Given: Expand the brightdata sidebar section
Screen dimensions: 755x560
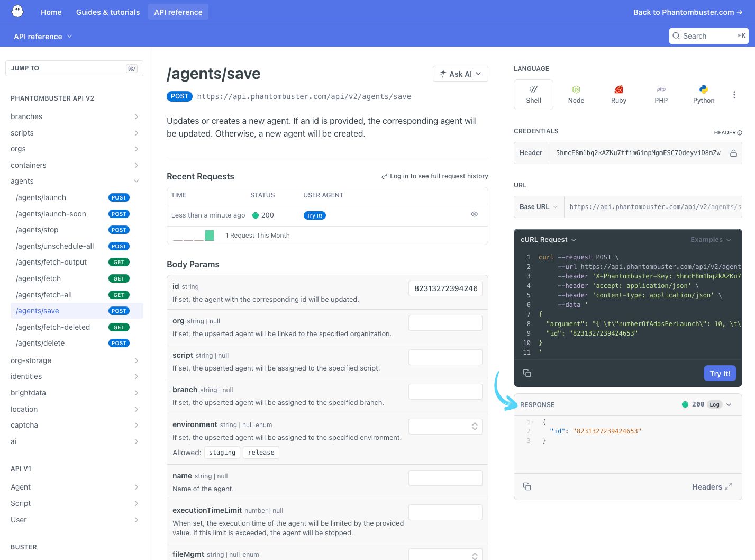Looking at the screenshot, I should [136, 393].
